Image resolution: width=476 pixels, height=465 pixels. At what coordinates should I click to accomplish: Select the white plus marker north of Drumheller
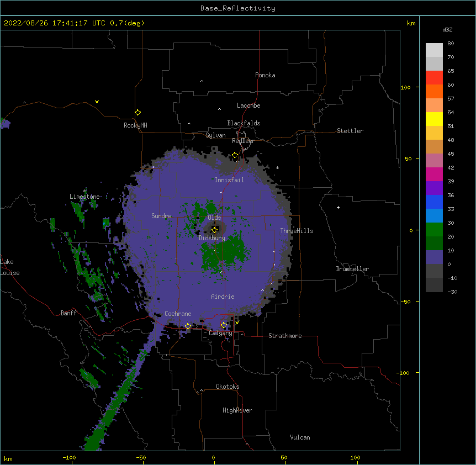point(338,207)
